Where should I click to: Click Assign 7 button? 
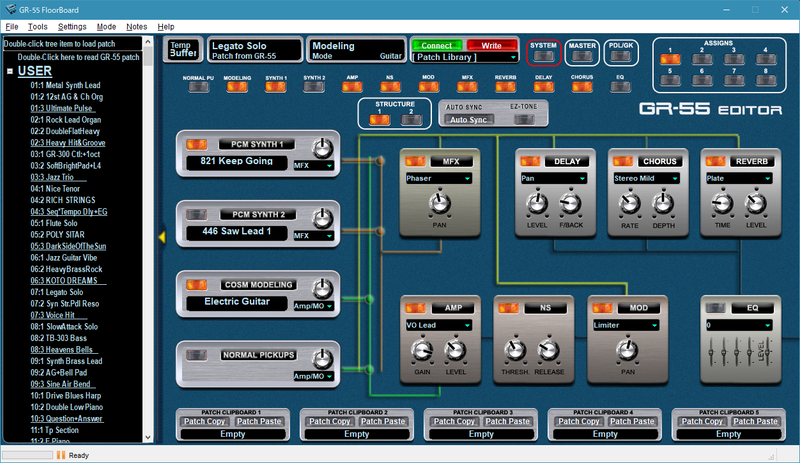734,80
